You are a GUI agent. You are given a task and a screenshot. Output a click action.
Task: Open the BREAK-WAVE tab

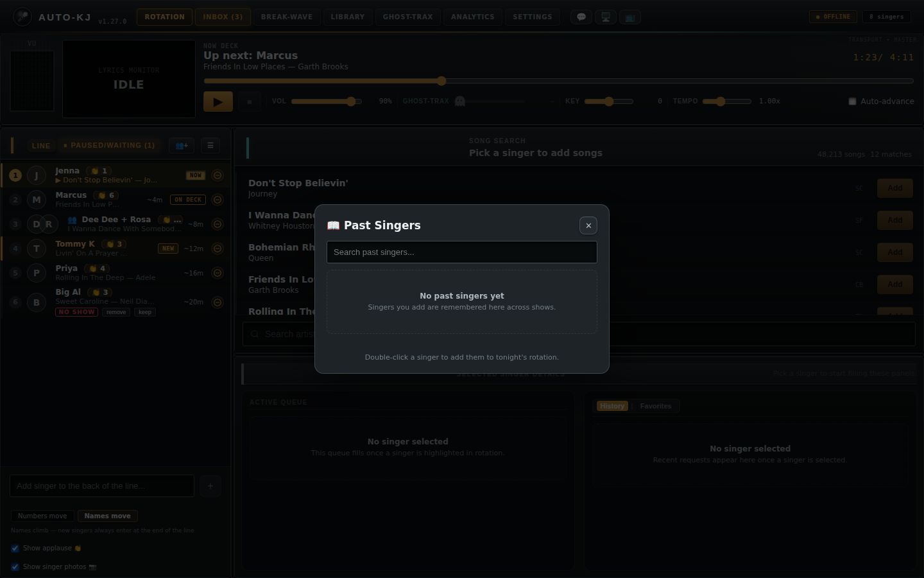click(287, 17)
